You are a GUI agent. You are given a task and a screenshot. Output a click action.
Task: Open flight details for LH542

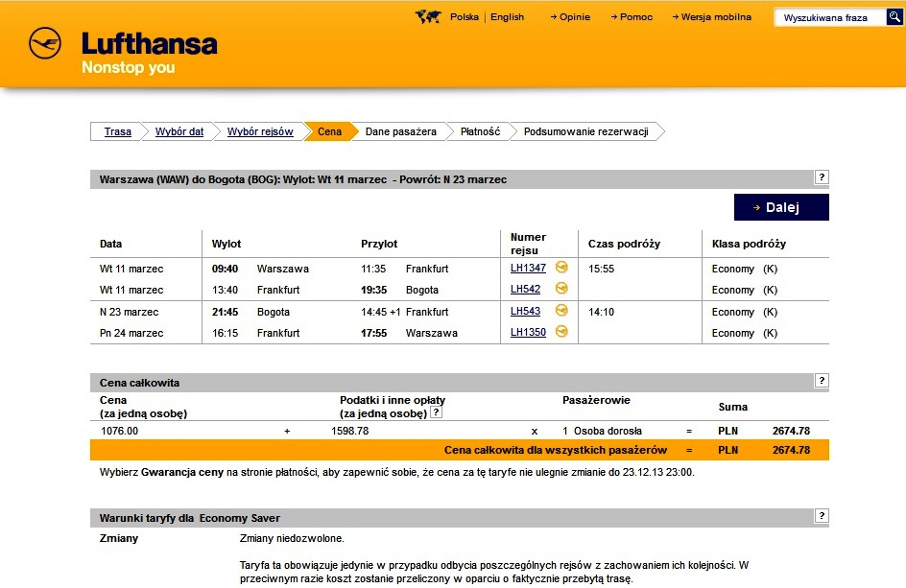(x=525, y=290)
